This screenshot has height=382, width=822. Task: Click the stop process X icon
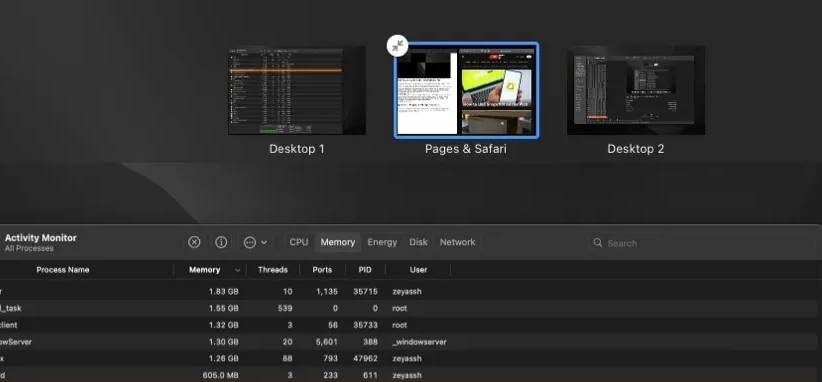(194, 242)
